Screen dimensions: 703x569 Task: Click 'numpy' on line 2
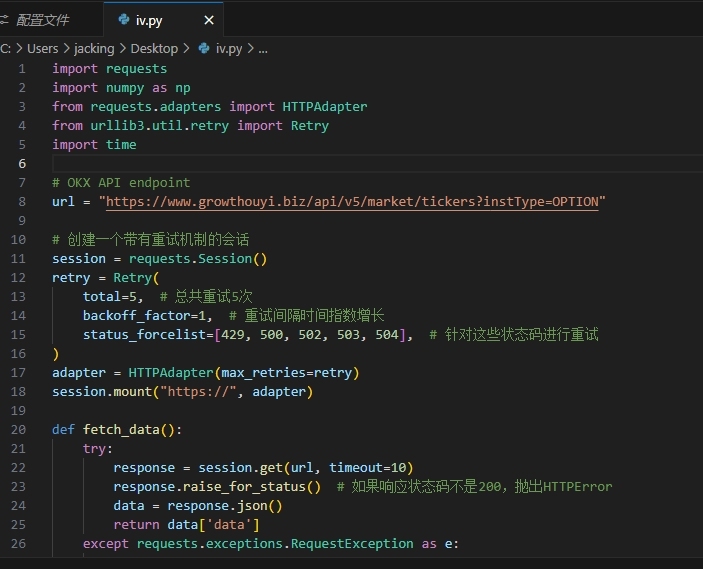pos(125,87)
